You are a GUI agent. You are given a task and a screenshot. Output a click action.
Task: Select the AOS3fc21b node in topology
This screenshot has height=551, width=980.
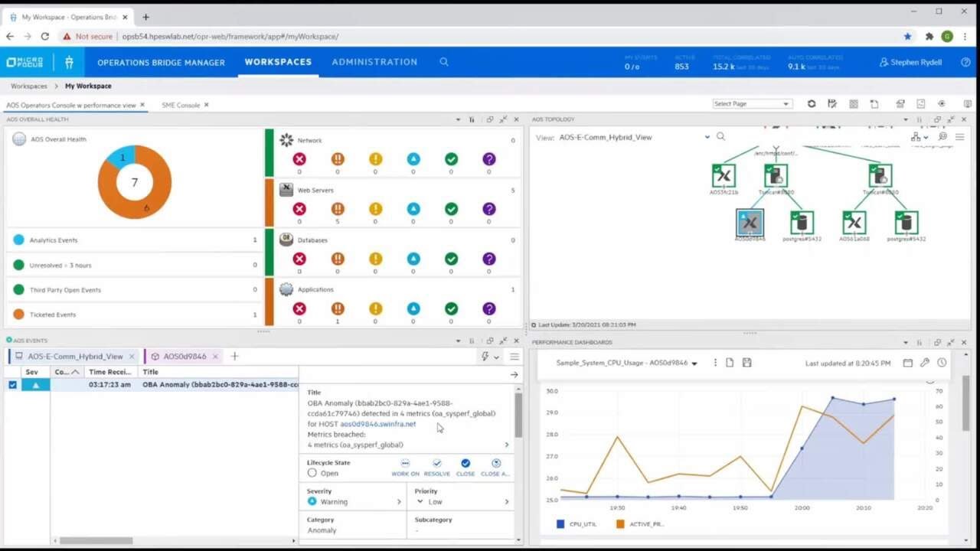coord(724,176)
